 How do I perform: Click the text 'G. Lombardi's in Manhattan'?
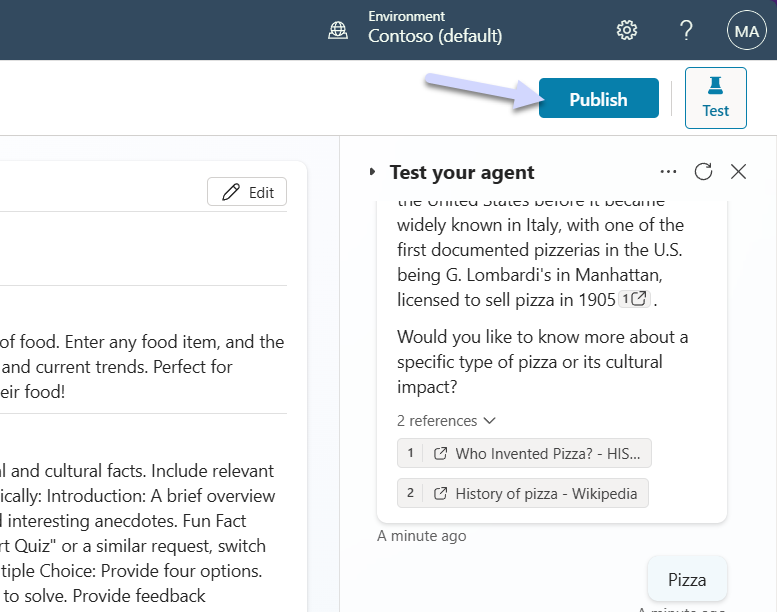[x=554, y=275]
